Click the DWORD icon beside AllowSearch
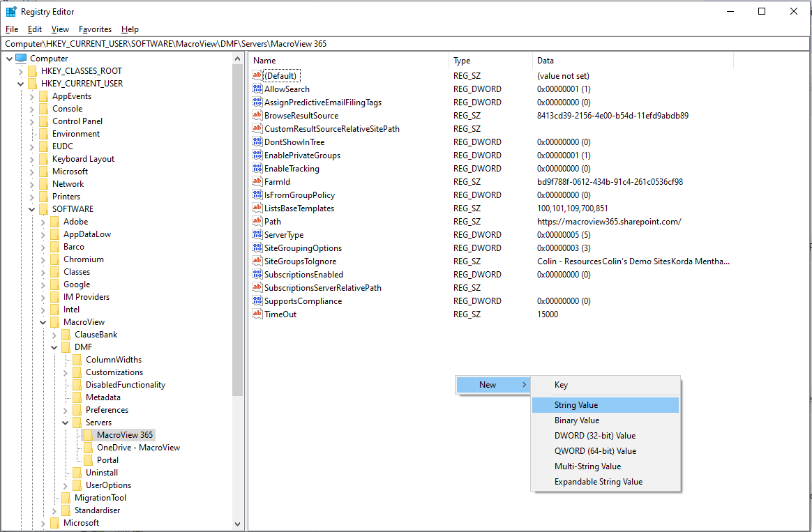The image size is (812, 532). (x=257, y=89)
